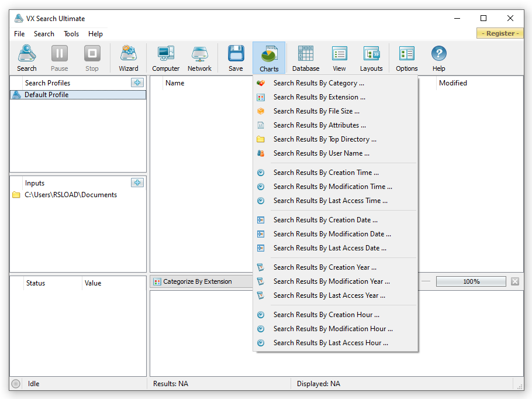Click the Search Profiles panel header
Viewport: 532px width, 399px height.
click(47, 83)
